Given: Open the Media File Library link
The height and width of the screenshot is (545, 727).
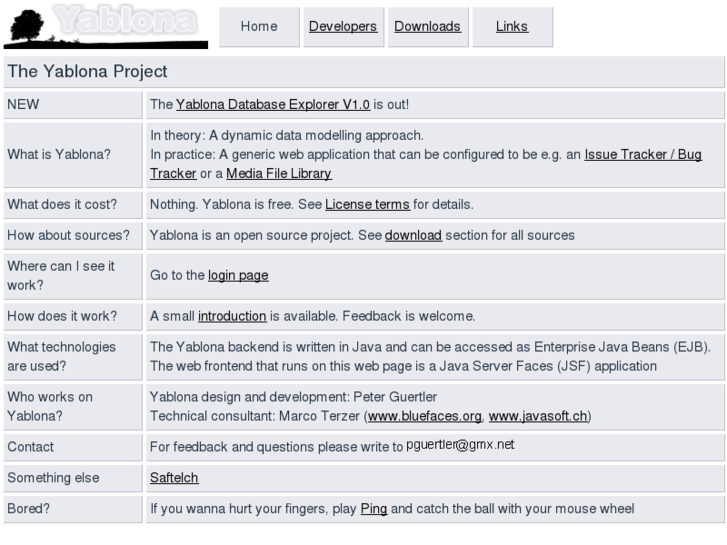Looking at the screenshot, I should [279, 173].
